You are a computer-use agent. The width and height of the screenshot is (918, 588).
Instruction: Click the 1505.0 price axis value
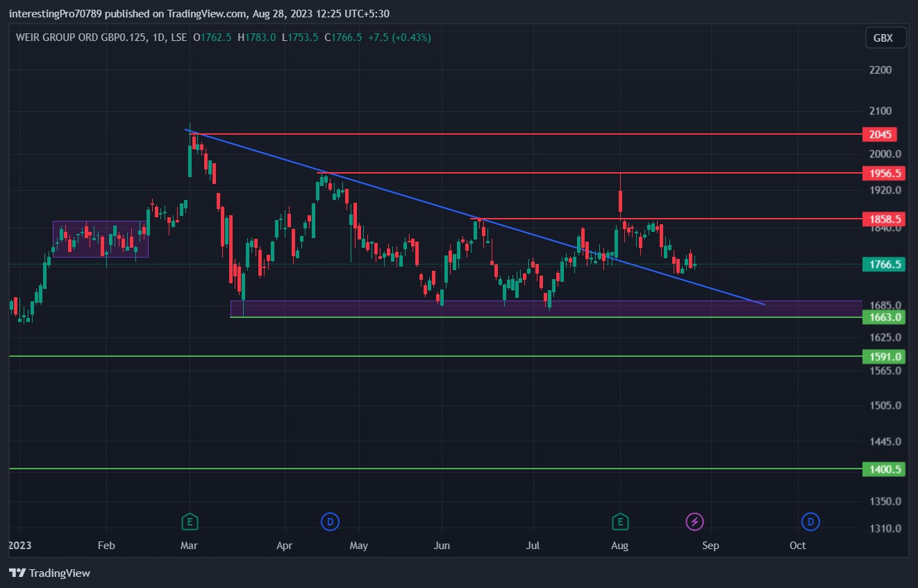(x=884, y=405)
